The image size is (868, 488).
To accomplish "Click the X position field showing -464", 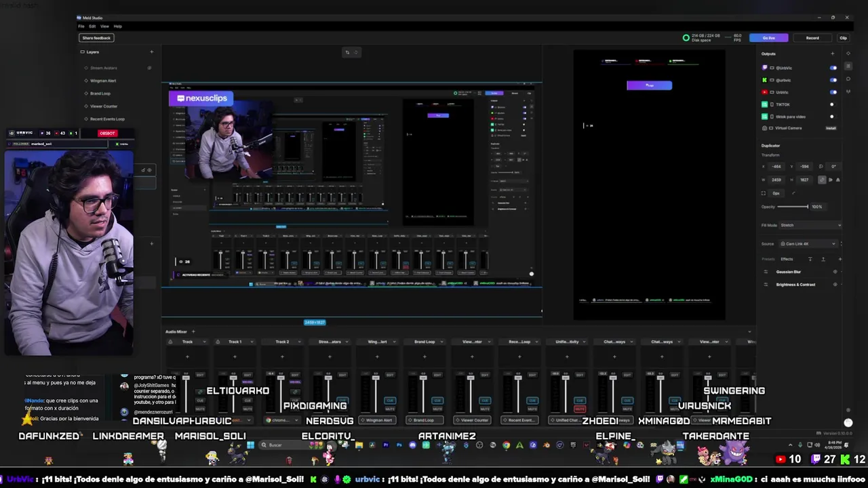I will pyautogui.click(x=776, y=166).
